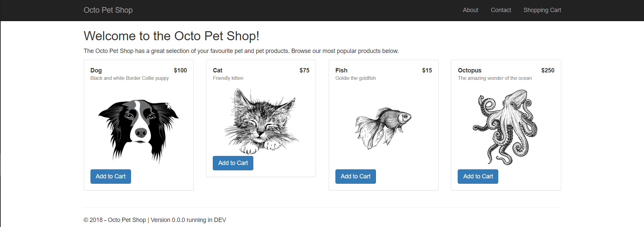Go to the Contact page
This screenshot has width=644, height=227.
click(501, 10)
